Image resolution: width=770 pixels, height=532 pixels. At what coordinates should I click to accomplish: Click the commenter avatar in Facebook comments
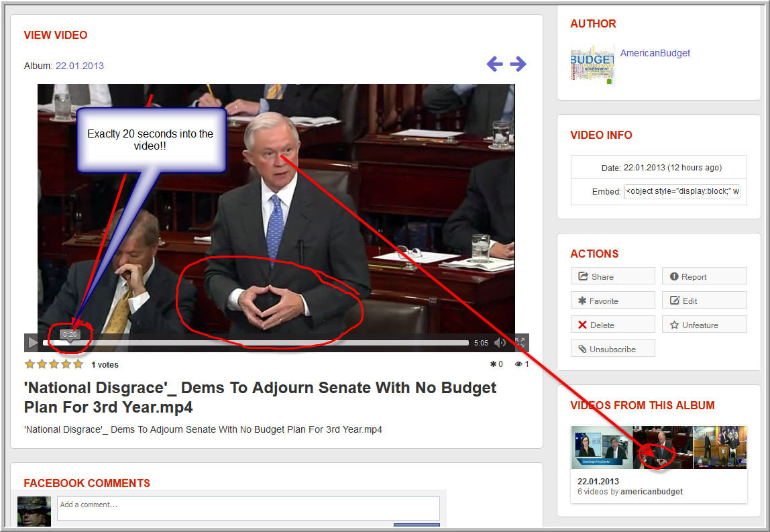coord(34,512)
